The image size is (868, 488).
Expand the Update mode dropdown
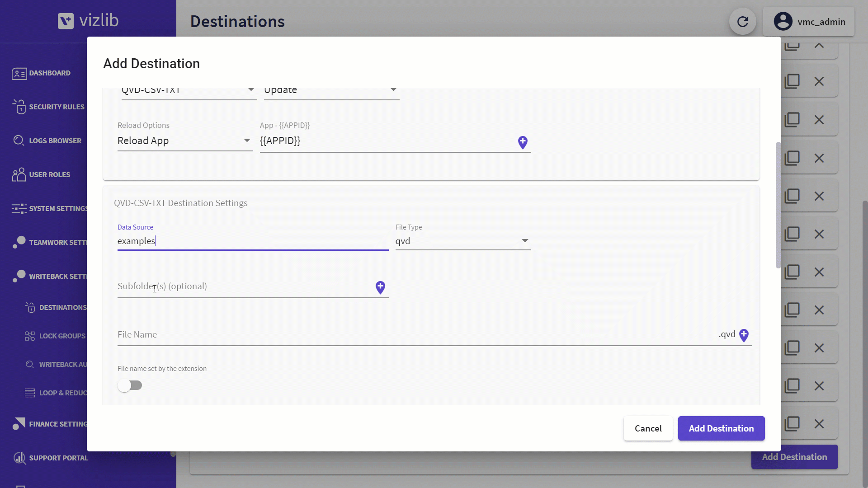(331, 91)
